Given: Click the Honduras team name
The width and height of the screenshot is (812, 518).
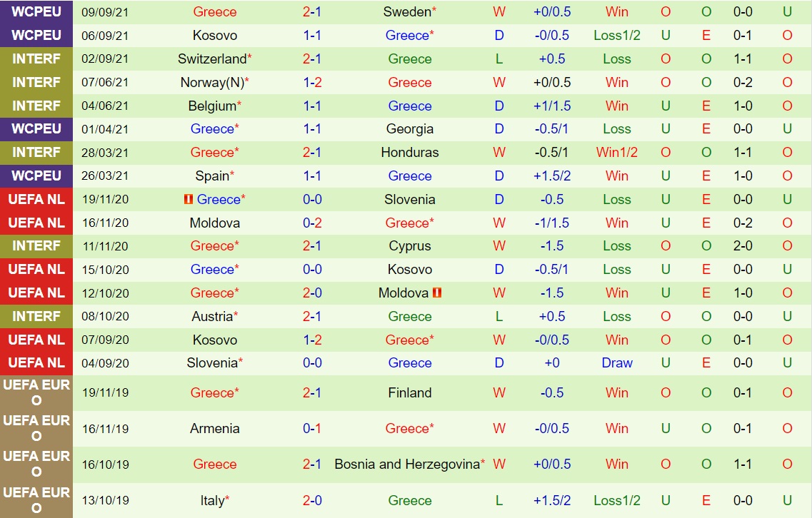Looking at the screenshot, I should [x=410, y=153].
